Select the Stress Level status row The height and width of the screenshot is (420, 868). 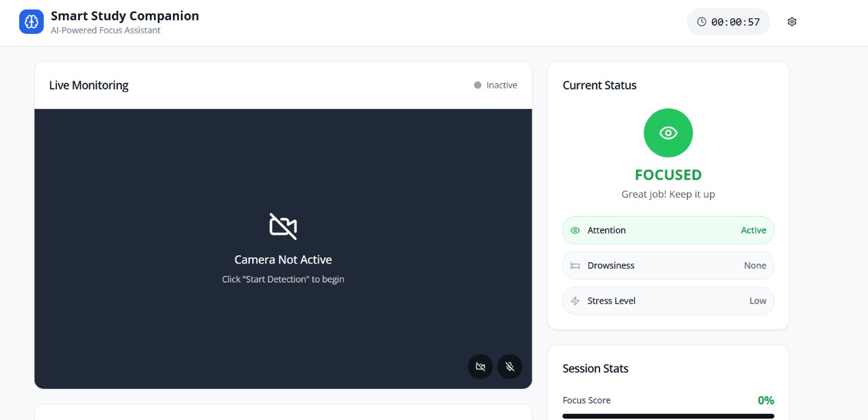pyautogui.click(x=668, y=301)
